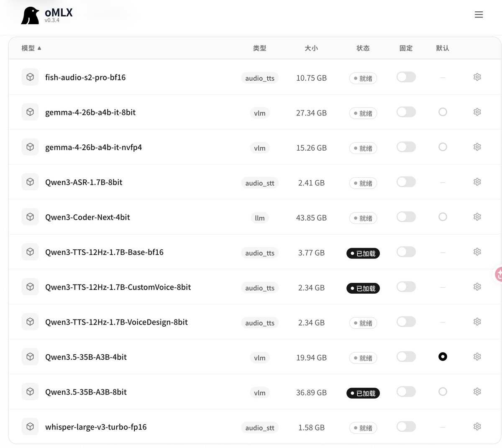Click the 状态 column header
The image size is (502, 448).
(363, 48)
